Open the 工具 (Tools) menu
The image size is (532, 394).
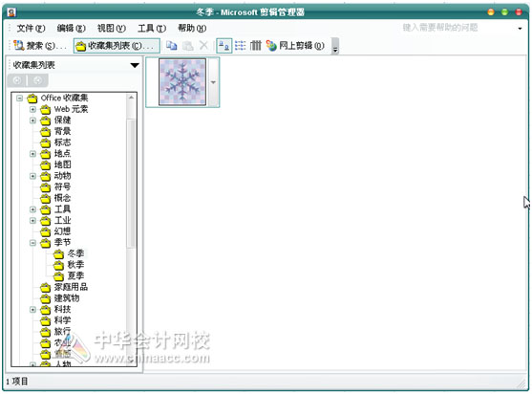click(152, 28)
